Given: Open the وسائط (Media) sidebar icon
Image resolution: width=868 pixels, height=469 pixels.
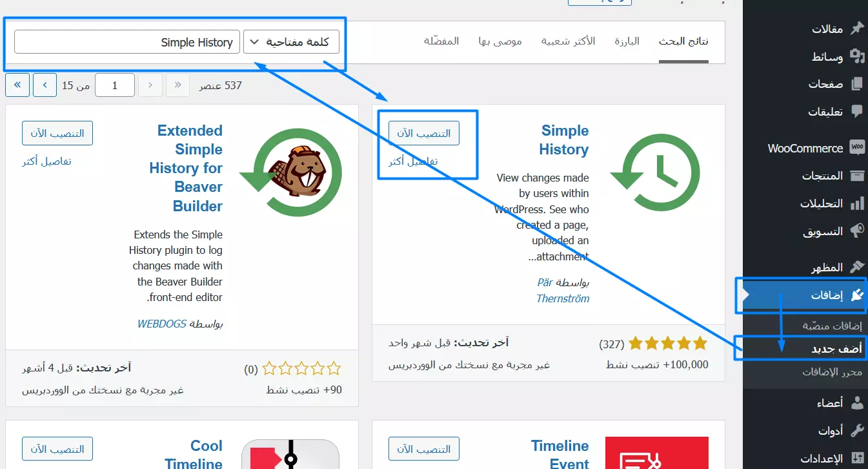Looking at the screenshot, I should (856, 57).
